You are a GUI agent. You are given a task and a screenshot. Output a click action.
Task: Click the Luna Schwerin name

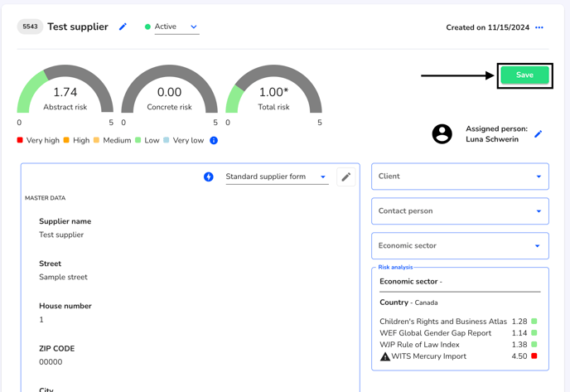492,139
